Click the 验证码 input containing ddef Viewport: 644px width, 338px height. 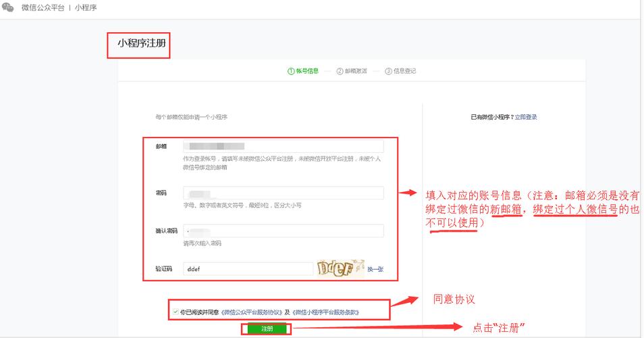click(x=248, y=269)
